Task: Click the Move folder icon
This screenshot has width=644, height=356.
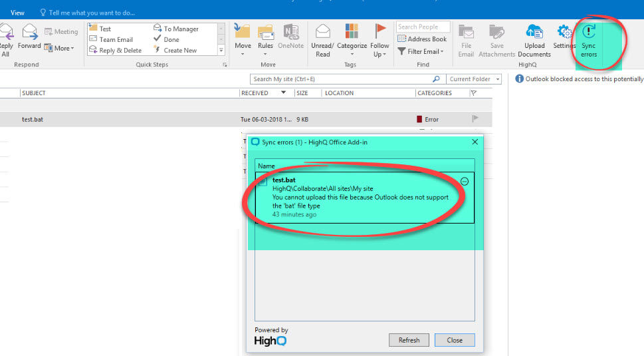Action: point(243,32)
